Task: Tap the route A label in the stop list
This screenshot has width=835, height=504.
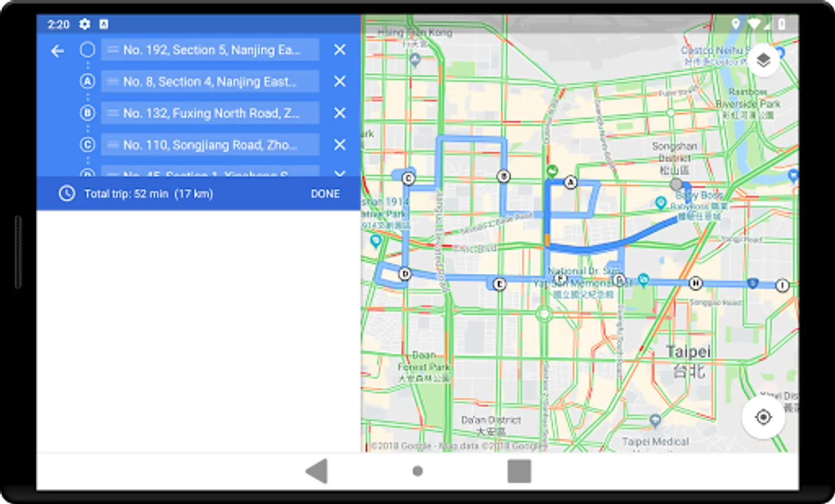Action: (x=87, y=82)
